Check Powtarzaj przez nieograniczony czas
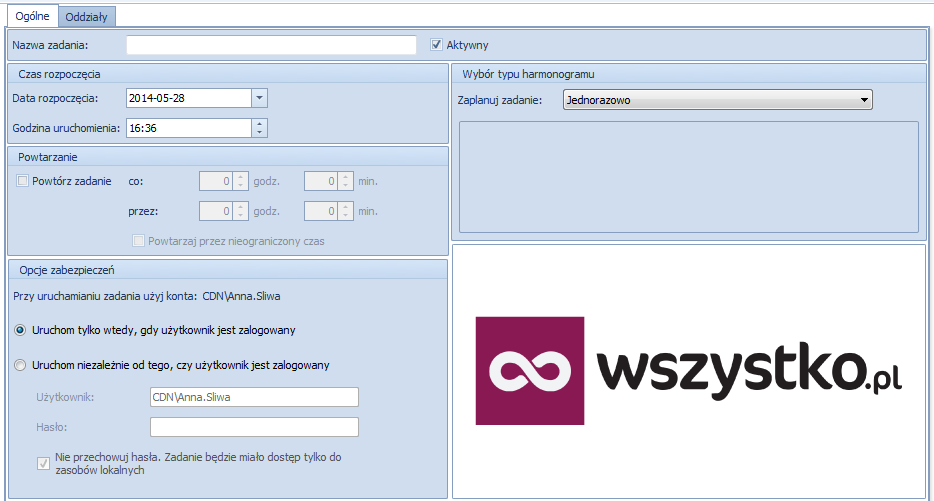This screenshot has width=934, height=501. (x=138, y=241)
